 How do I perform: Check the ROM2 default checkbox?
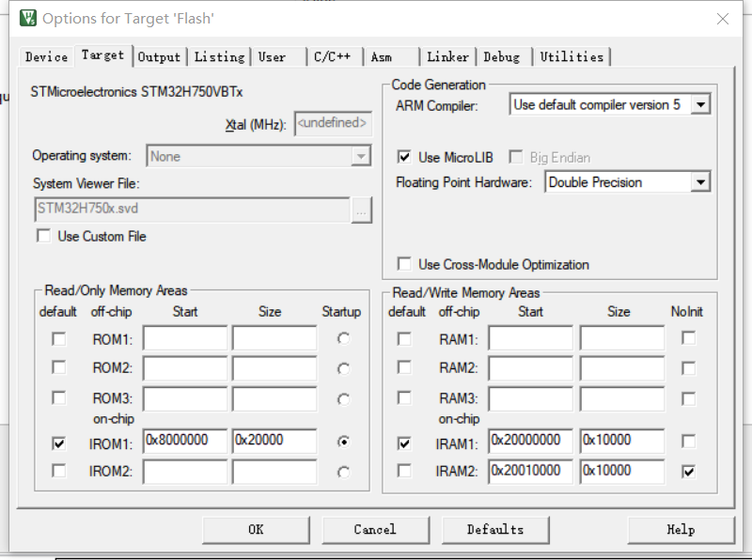pos(59,367)
